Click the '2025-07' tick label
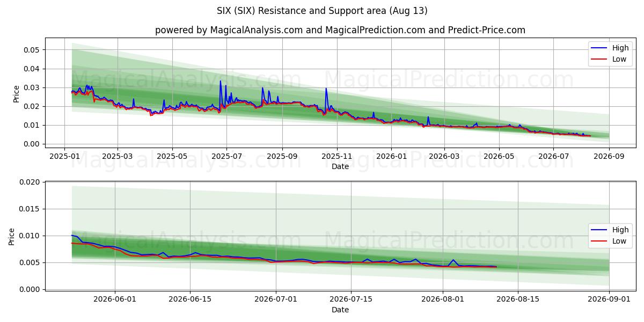This screenshot has height=322, width=644. 226,156
